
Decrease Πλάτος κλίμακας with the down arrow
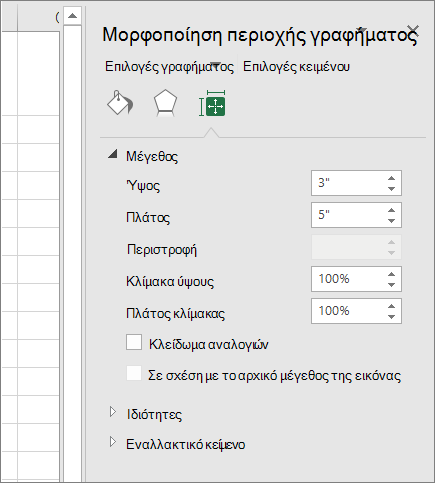click(391, 317)
